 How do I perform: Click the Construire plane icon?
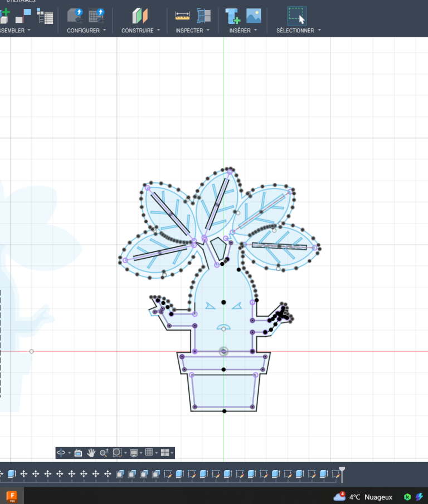pos(140,16)
